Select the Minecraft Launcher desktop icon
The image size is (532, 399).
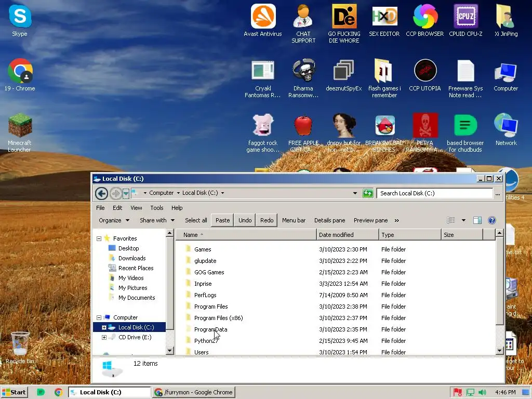tap(20, 132)
